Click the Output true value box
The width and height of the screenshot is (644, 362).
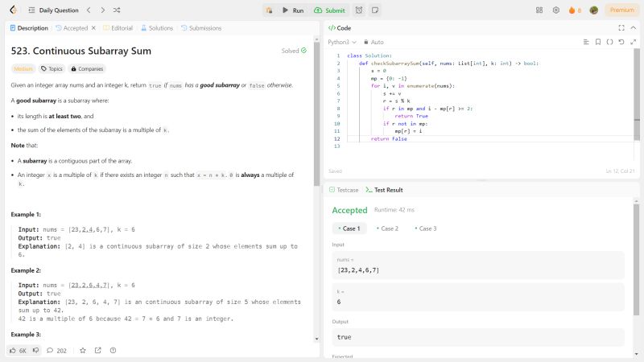[478, 337]
